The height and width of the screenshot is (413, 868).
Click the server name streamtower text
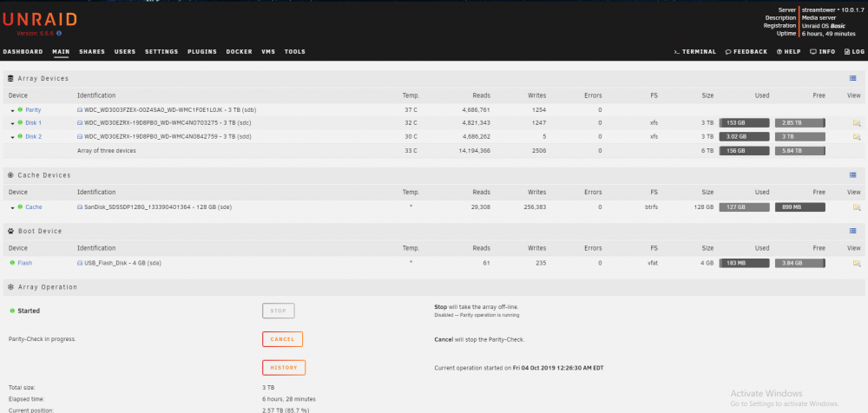pyautogui.click(x=818, y=10)
